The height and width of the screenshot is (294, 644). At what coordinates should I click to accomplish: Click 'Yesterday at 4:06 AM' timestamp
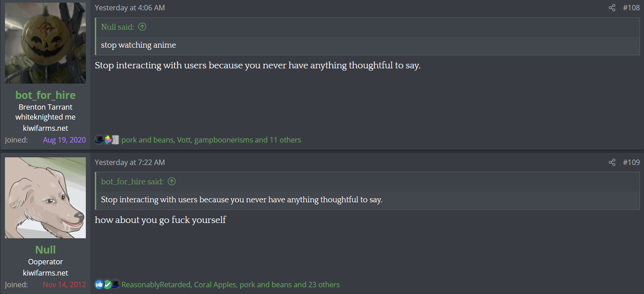click(129, 8)
